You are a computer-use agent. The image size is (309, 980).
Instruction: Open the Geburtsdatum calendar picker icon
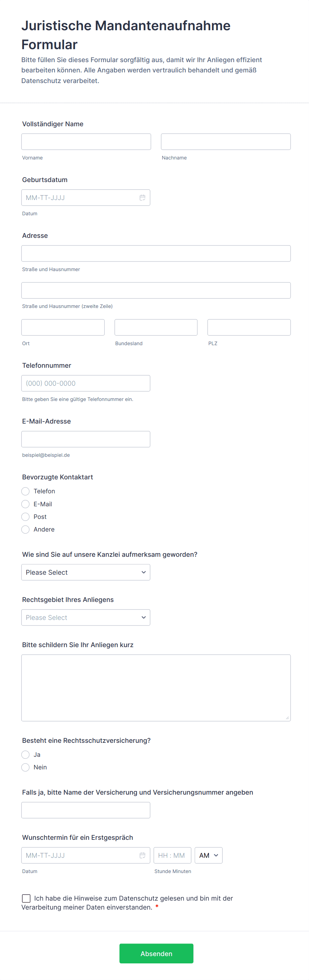[x=142, y=198]
